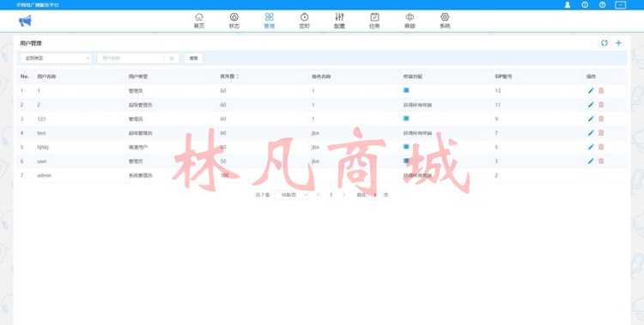This screenshot has height=325, width=644.
Task: Click the 用户类型 column header
Action: [138, 77]
